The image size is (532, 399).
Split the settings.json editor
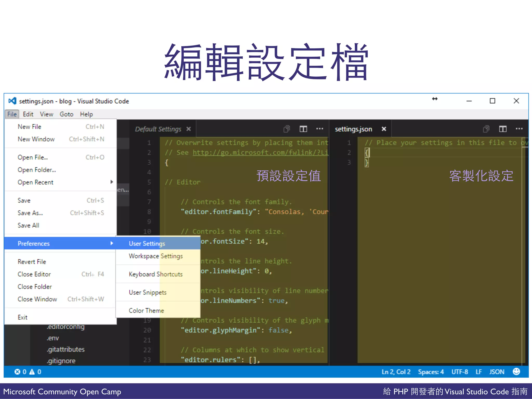pos(503,129)
